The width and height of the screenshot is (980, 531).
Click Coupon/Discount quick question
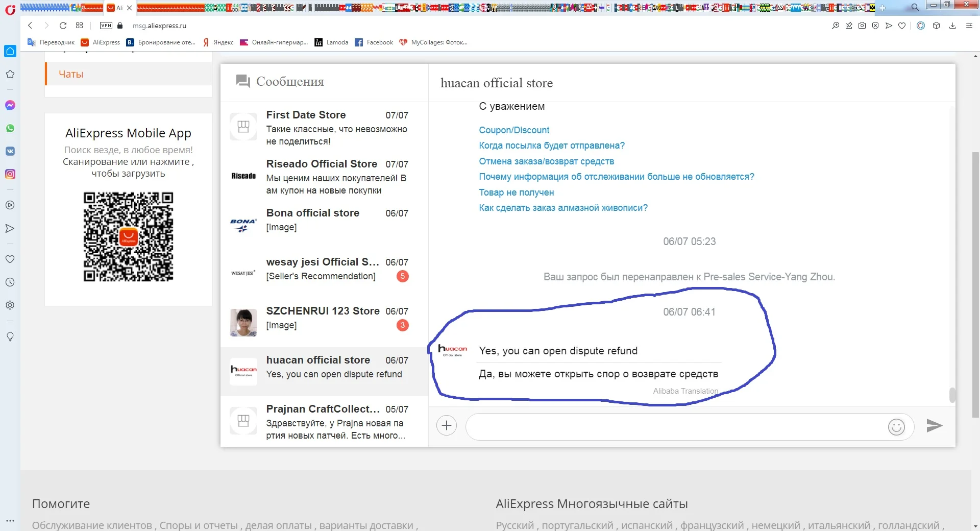click(514, 130)
